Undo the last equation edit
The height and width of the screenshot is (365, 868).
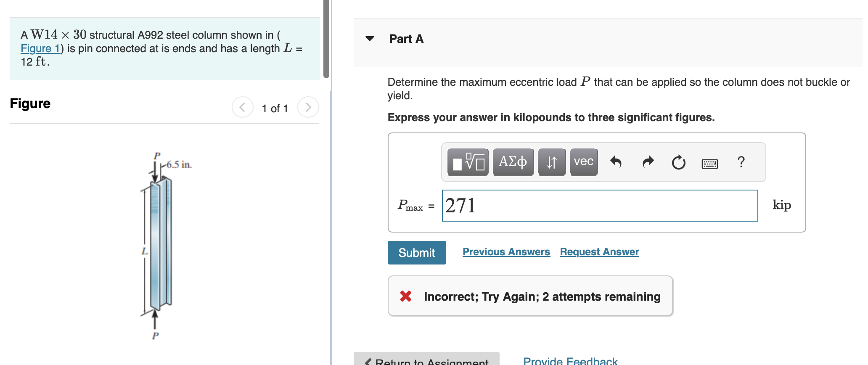pos(616,162)
